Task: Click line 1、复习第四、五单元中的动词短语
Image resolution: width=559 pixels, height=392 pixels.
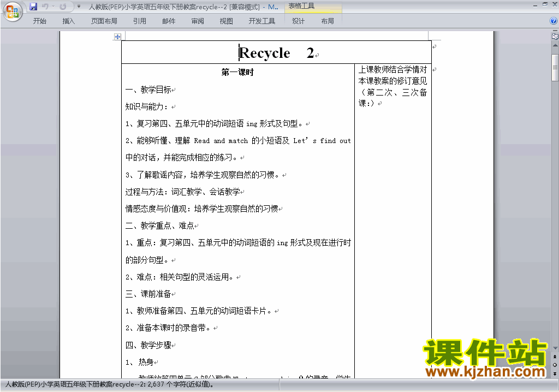Action: click(x=214, y=124)
